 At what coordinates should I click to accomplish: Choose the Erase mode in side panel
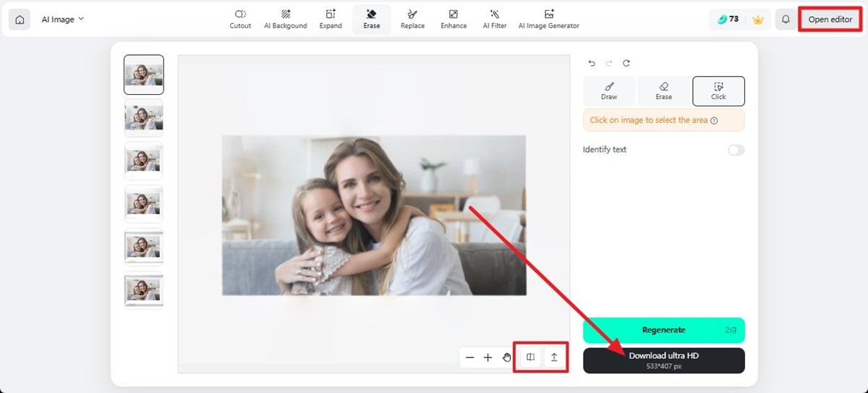point(663,91)
